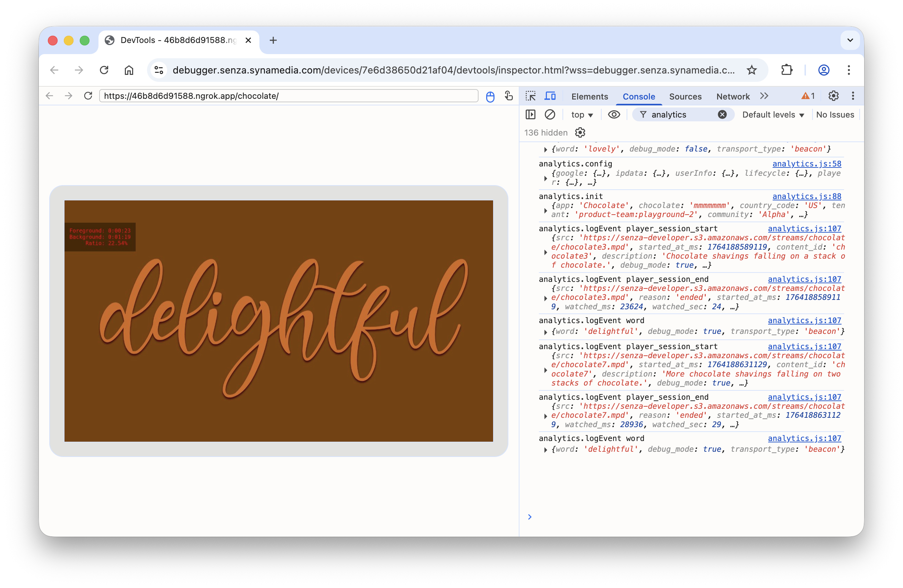Open the Default levels dropdown
This screenshot has width=903, height=588.
click(773, 115)
